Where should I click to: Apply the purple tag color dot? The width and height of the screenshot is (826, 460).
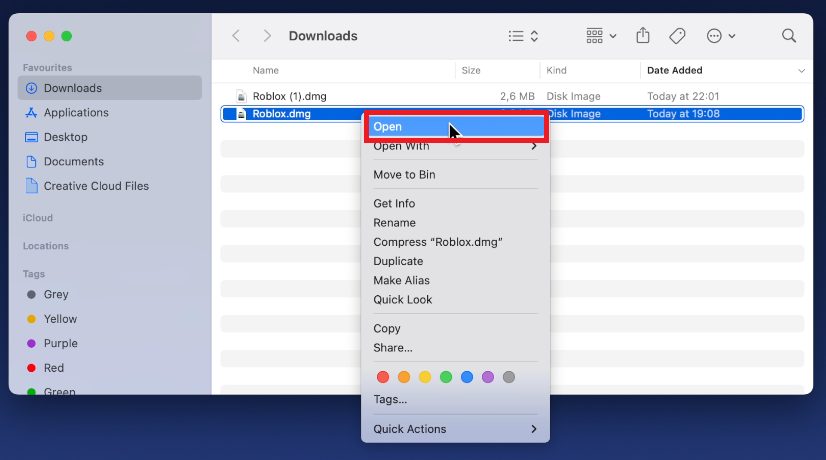coord(488,377)
